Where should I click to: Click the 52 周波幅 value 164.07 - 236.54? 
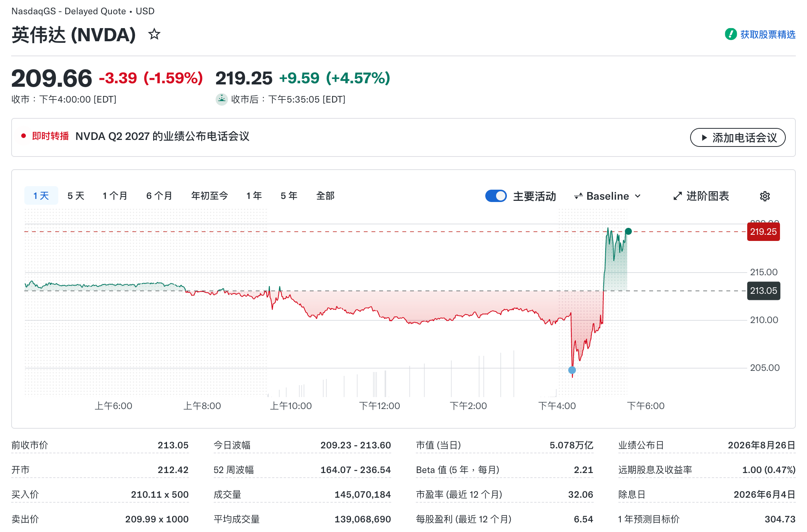click(x=356, y=470)
